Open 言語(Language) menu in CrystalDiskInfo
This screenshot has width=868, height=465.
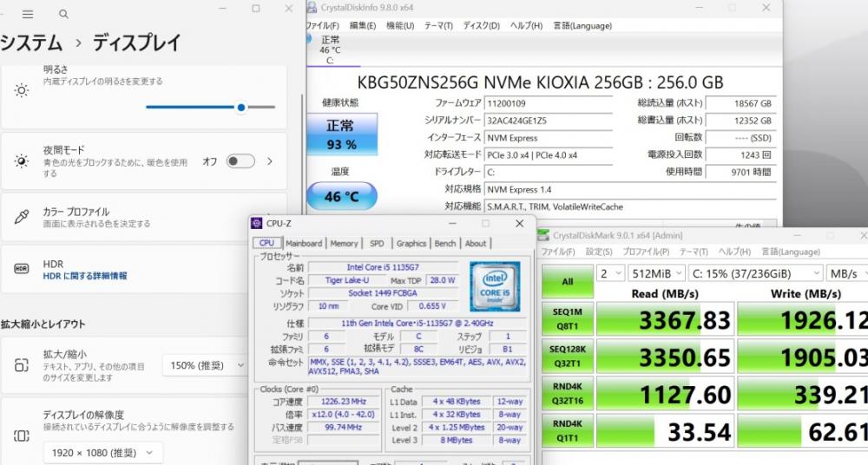click(582, 25)
